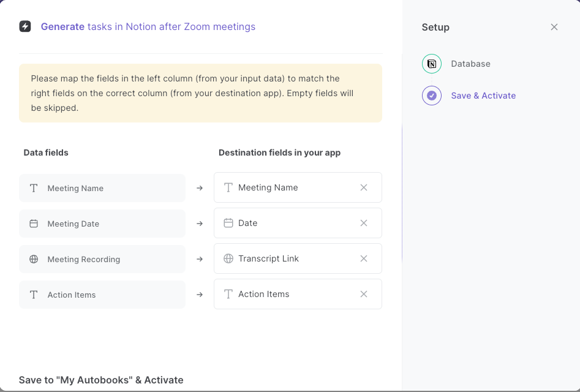The height and width of the screenshot is (392, 580).
Task: Open the Action Items destination dropdown
Action: point(298,294)
